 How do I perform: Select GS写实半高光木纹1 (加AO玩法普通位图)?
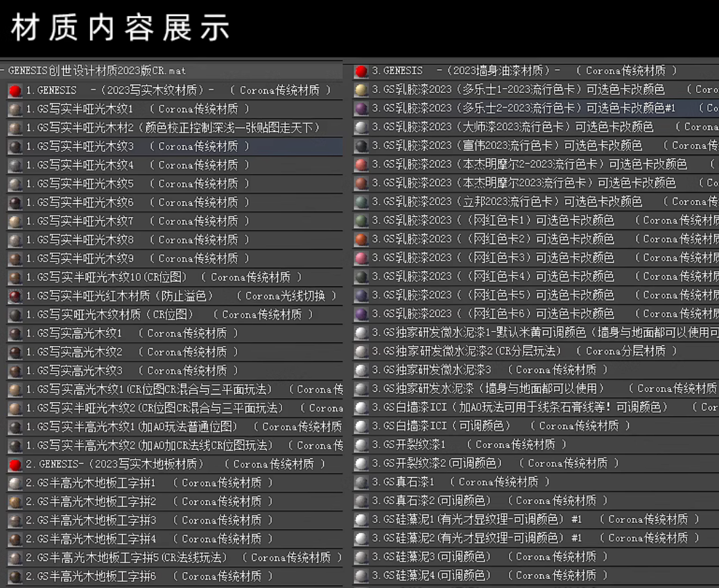pyautogui.click(x=175, y=427)
